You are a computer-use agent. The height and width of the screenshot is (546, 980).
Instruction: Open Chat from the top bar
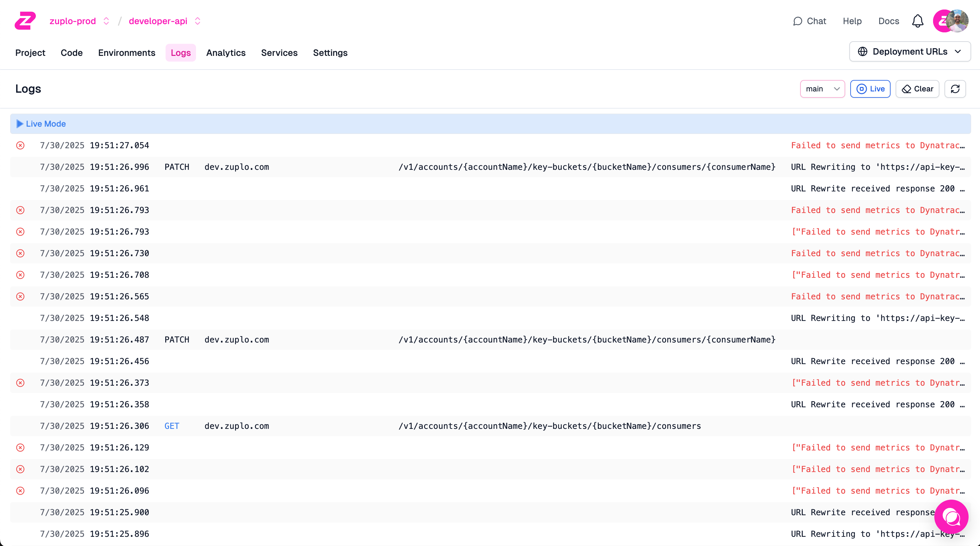point(809,21)
